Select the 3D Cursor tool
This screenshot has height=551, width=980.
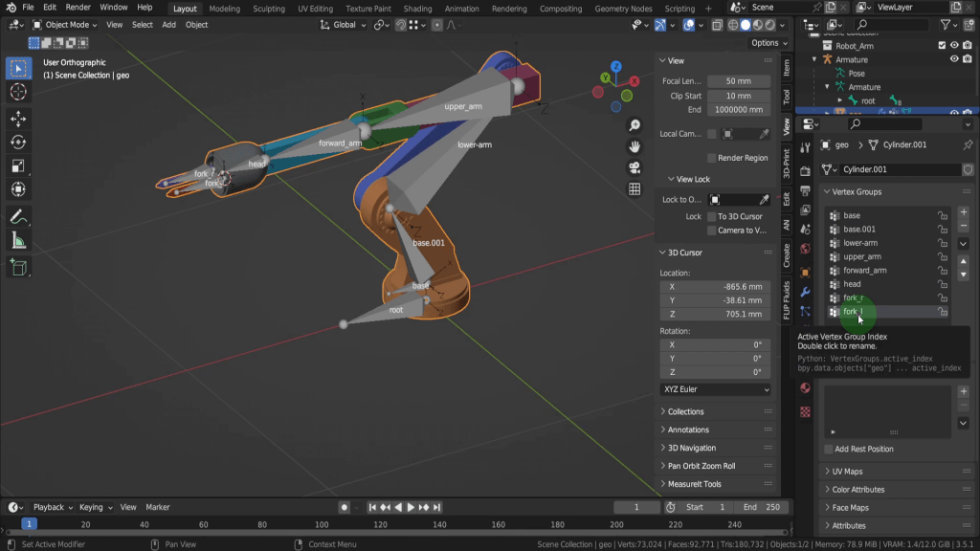click(18, 92)
